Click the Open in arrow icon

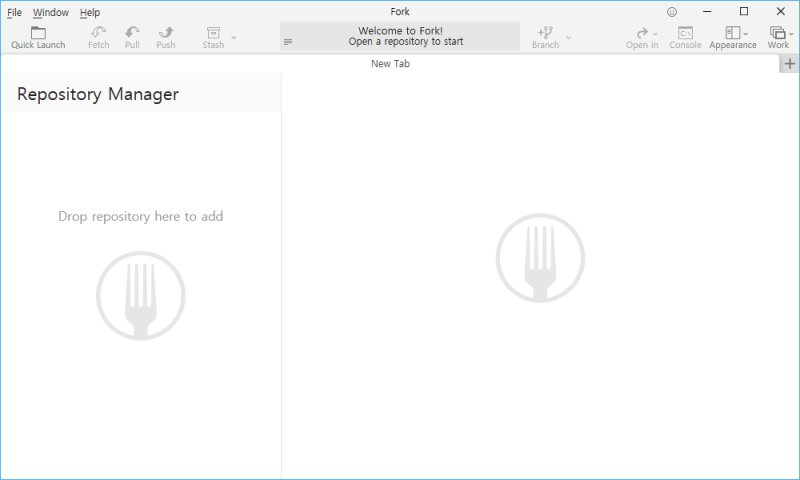(x=642, y=33)
